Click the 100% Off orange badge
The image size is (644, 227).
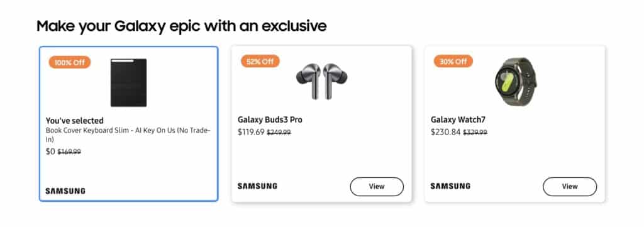pos(69,62)
